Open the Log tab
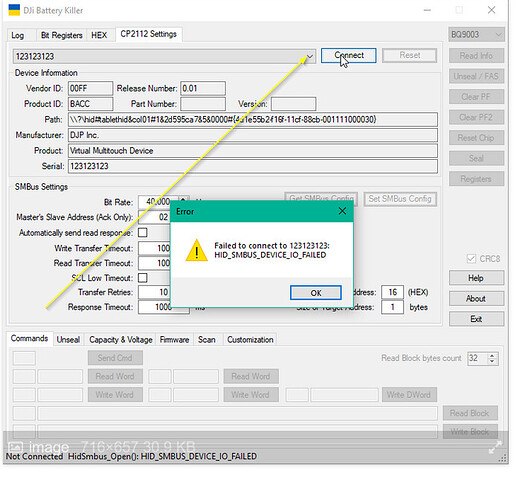Image resolution: width=522 pixels, height=500 pixels. [17, 35]
